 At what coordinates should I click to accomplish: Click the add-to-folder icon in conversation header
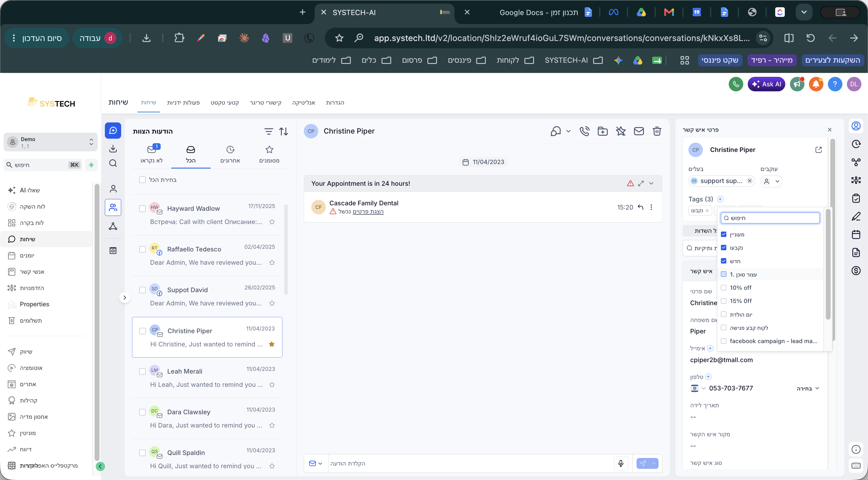pos(602,131)
